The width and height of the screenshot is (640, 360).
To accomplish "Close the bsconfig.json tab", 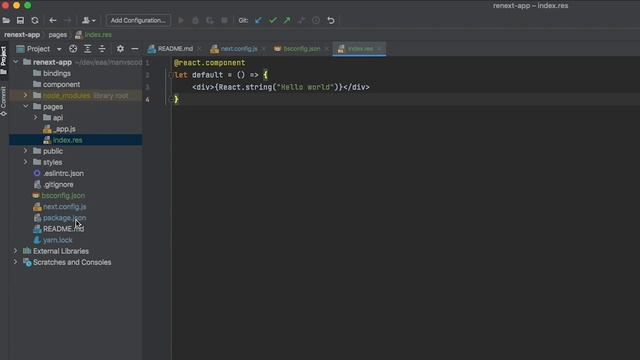I will tap(327, 49).
